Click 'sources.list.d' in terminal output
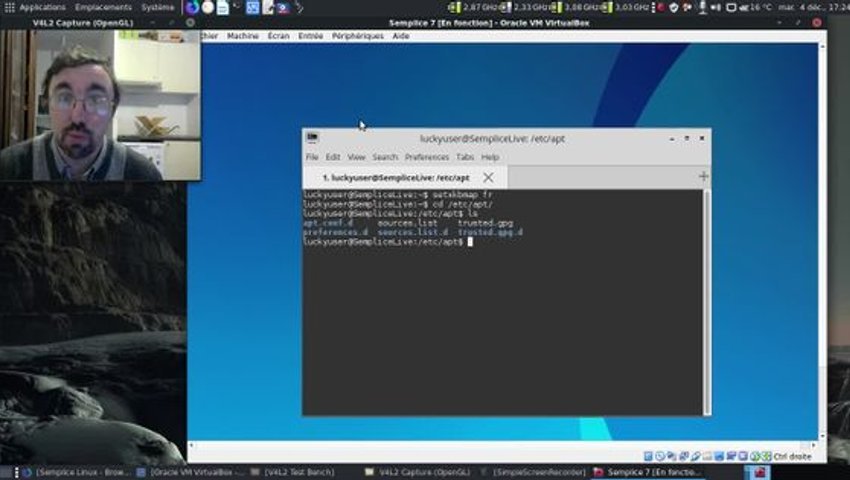Viewport: 850px width, 480px height. [x=413, y=232]
